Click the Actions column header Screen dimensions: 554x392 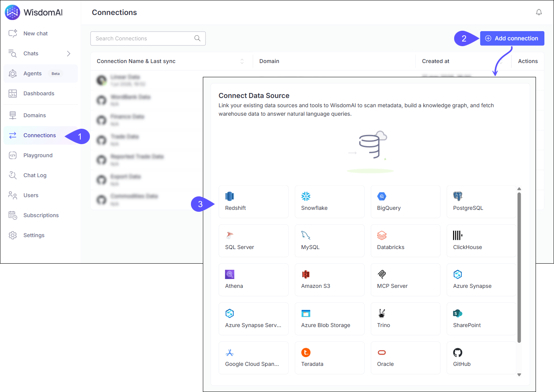click(528, 61)
